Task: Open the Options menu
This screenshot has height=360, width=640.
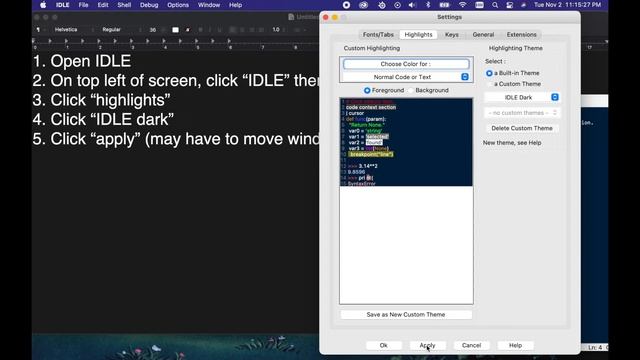Action: 178,5
